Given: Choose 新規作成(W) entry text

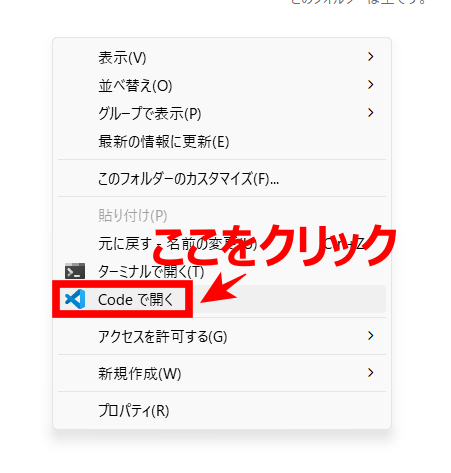Looking at the screenshot, I should 140,374.
